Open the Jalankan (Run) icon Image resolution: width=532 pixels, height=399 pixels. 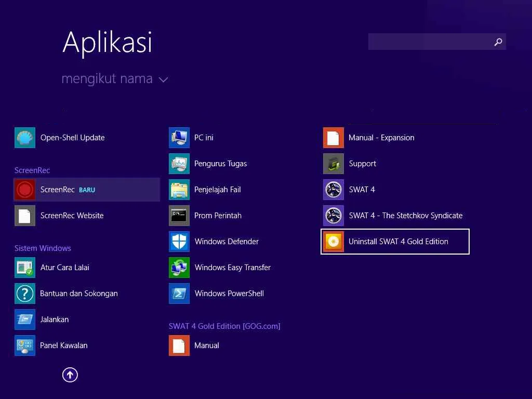click(25, 320)
